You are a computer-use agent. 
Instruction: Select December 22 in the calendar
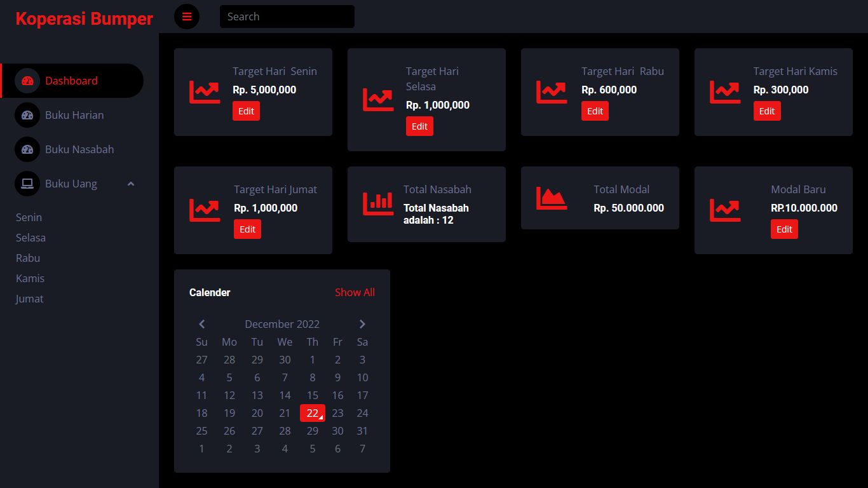pos(313,413)
